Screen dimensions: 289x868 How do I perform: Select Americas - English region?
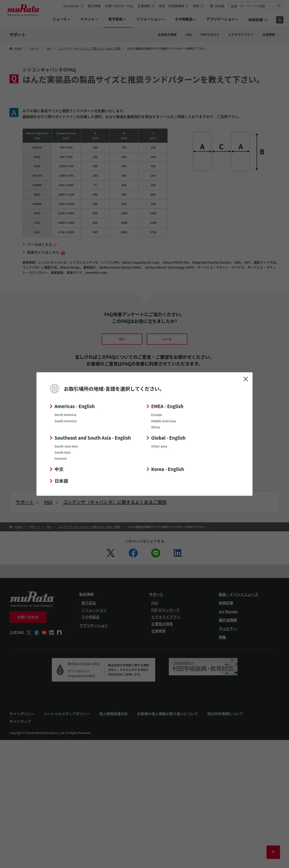pos(74,406)
